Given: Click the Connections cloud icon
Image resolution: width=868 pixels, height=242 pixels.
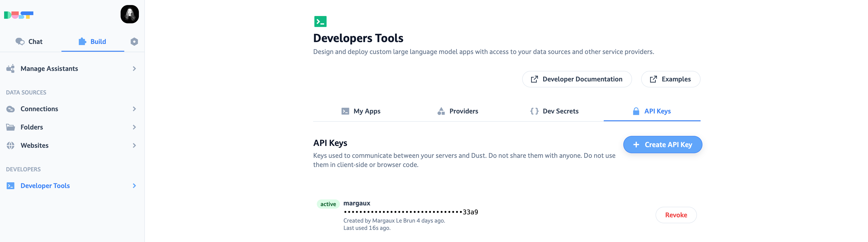Looking at the screenshot, I should tap(11, 109).
